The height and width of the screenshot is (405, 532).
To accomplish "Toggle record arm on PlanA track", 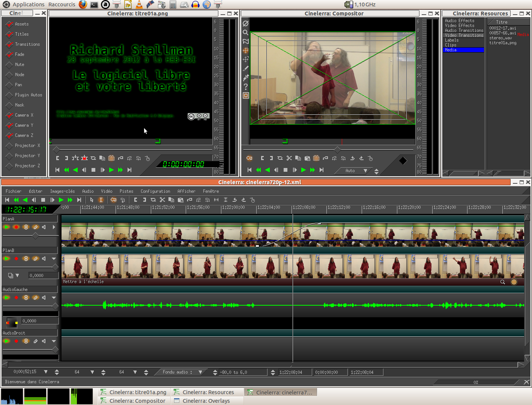I will [x=16, y=227].
